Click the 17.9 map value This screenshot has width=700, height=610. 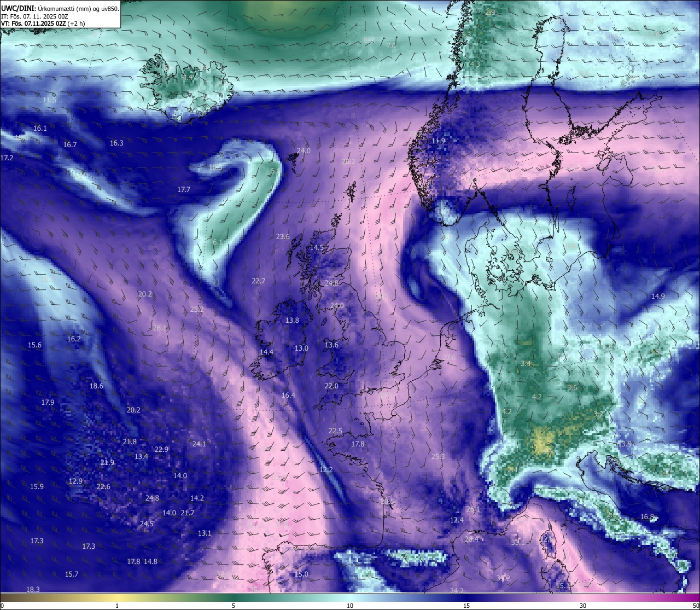point(48,403)
